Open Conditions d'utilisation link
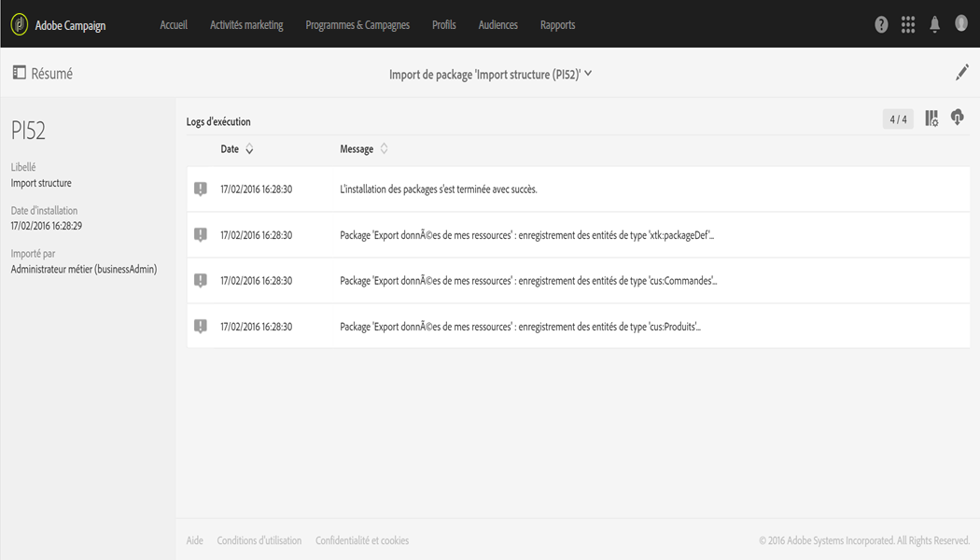The image size is (980, 560). pyautogui.click(x=259, y=540)
